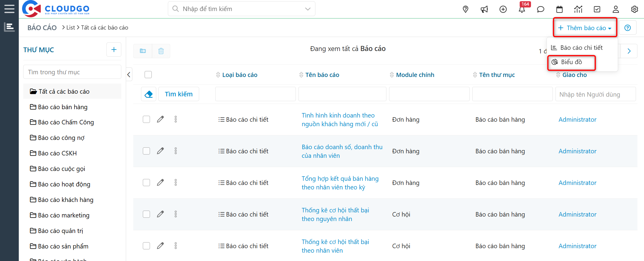Click the hamburger menu icon
Screen dimensions: 644x261
tap(9, 9)
